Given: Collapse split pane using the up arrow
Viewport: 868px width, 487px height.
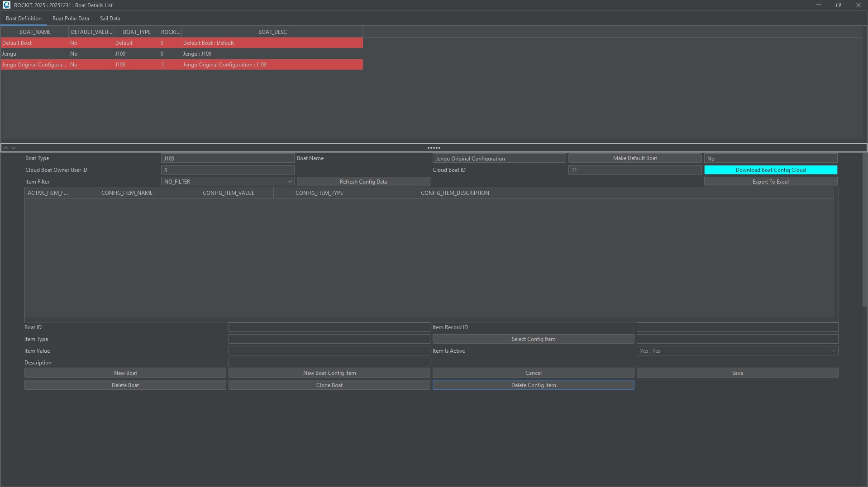Looking at the screenshot, I should [6, 148].
